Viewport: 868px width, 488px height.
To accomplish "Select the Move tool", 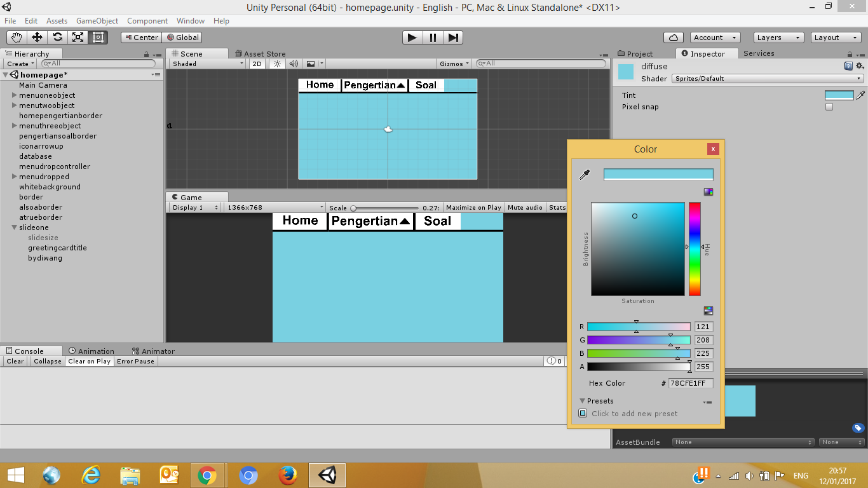I will pos(37,37).
